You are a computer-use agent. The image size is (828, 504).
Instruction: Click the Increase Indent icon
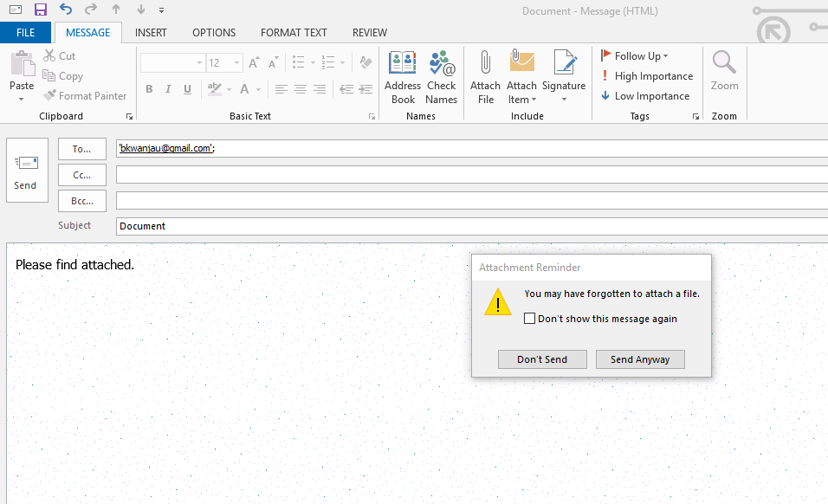coord(365,89)
